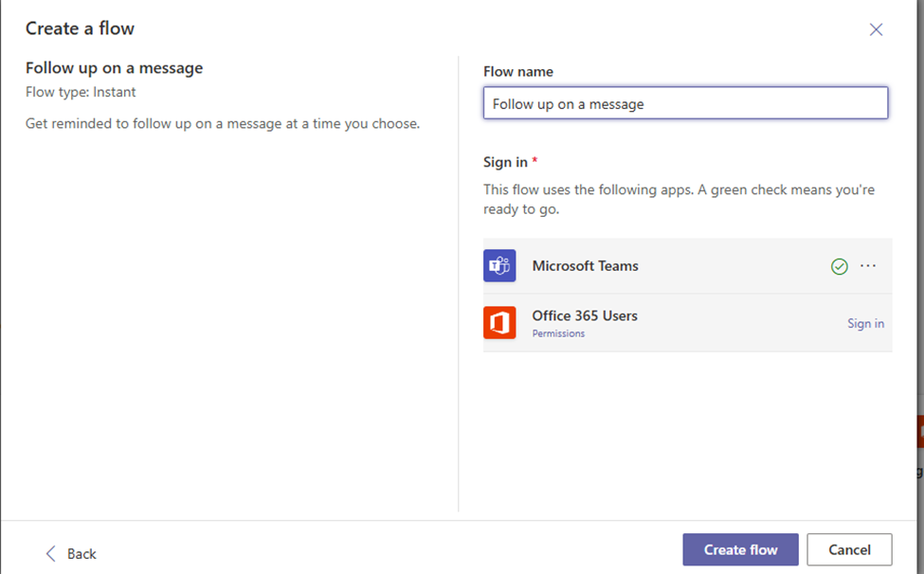Viewport: 924px width, 574px height.
Task: Click the "Flow type: Instant" text
Action: pyautogui.click(x=81, y=92)
